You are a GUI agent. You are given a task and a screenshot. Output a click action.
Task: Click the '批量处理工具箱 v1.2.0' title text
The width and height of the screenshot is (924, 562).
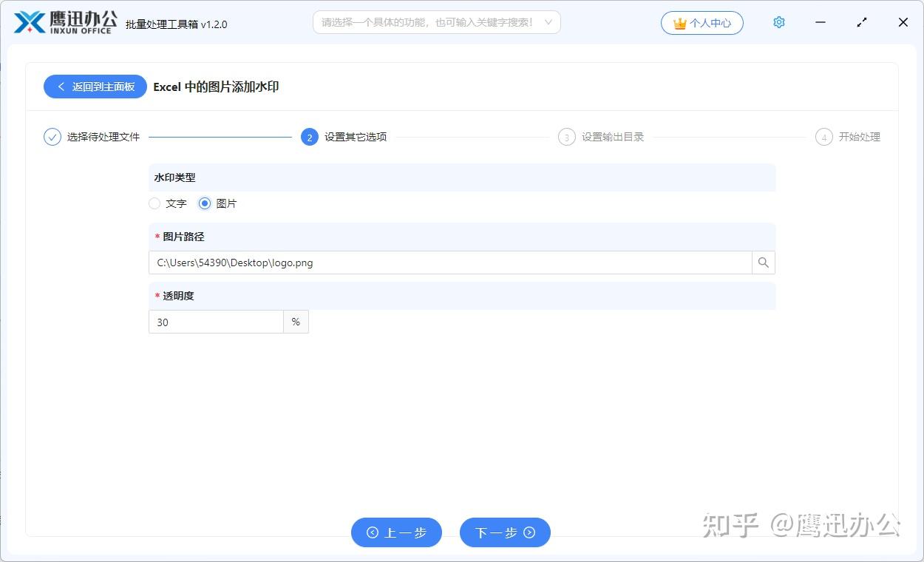(x=177, y=24)
